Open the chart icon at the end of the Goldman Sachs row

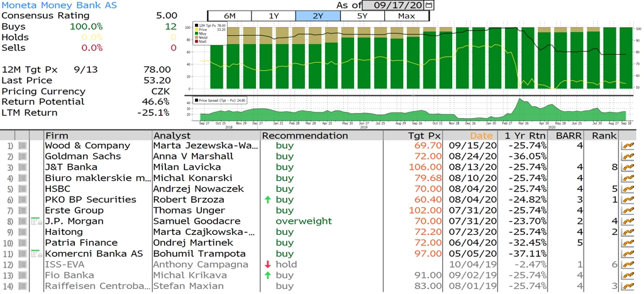628,156
